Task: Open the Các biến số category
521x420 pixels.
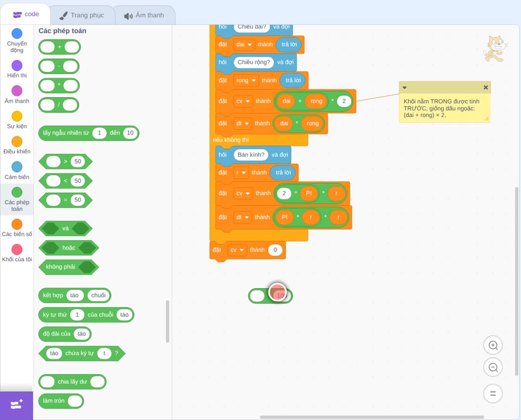Action: [x=17, y=228]
